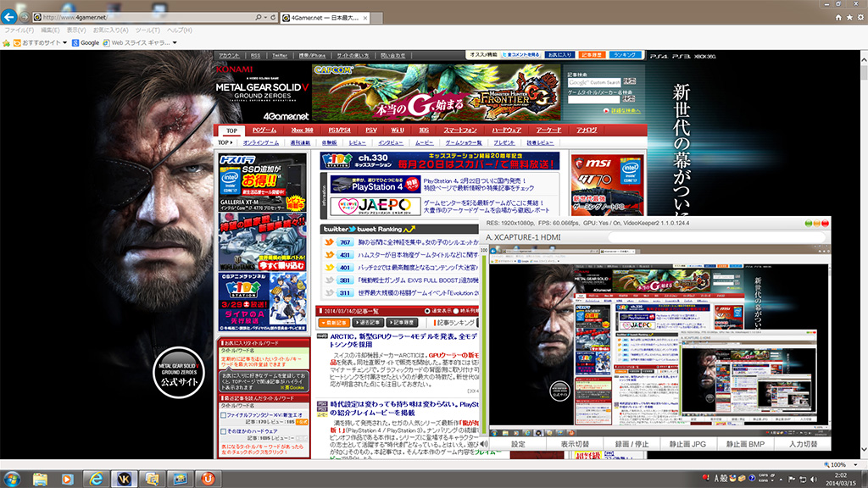Check the そのほかのハードウェア checkbox

pos(223,431)
